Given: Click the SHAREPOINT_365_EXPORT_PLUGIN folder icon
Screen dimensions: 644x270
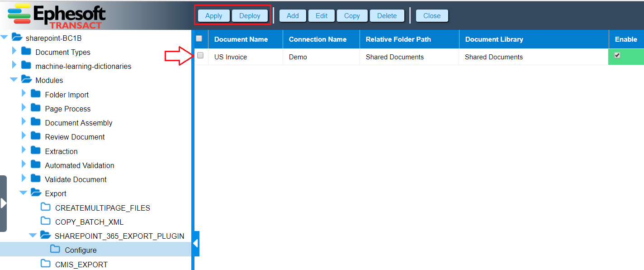Looking at the screenshot, I should click(x=45, y=236).
